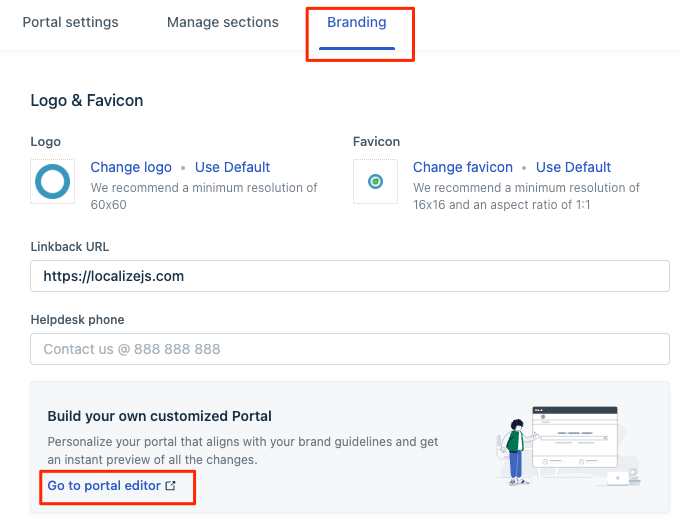Select the Branding tab
This screenshot has height=528, width=681.
[357, 22]
